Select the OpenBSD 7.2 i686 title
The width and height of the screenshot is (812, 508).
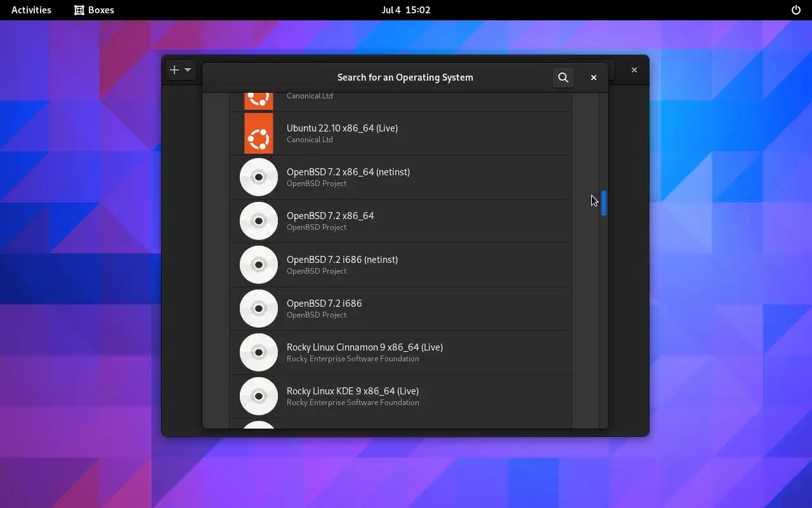[324, 304]
